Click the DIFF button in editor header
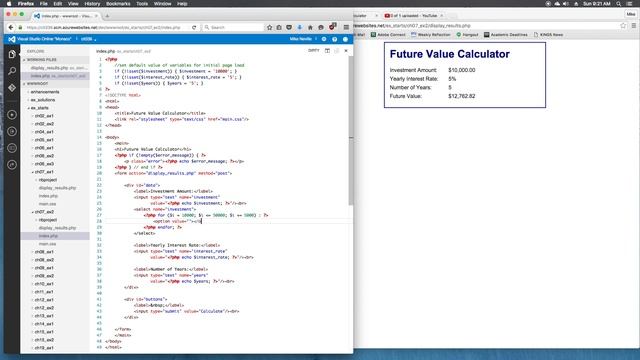 (x=313, y=51)
